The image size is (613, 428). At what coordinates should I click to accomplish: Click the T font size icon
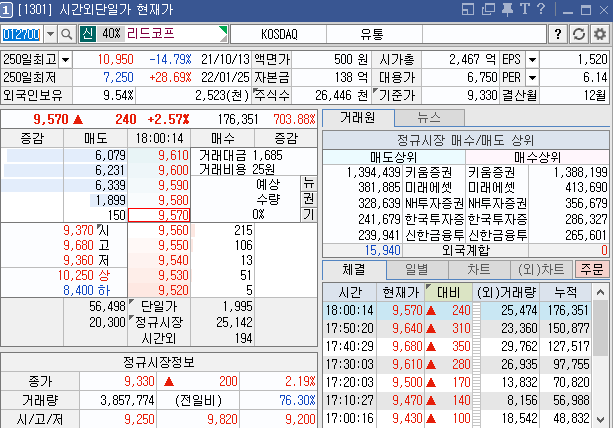[x=524, y=9]
